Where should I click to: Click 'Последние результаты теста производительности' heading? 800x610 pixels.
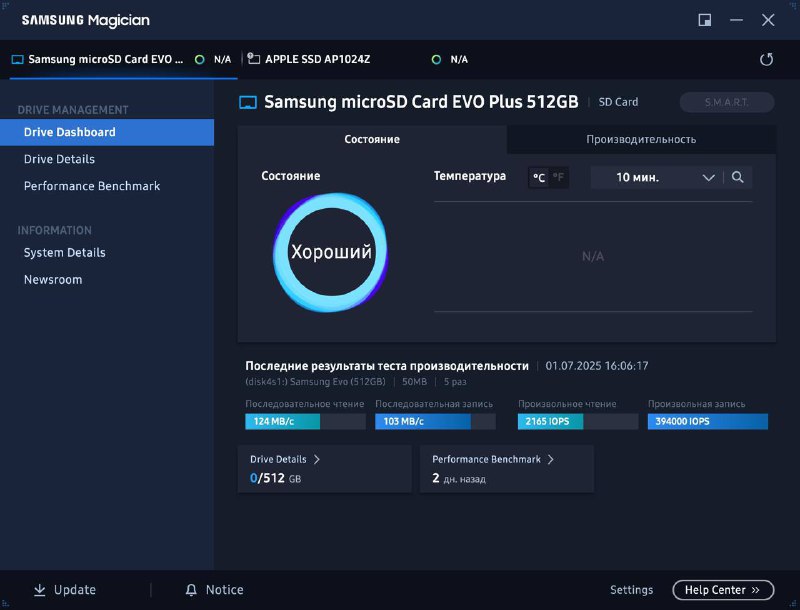(x=387, y=366)
